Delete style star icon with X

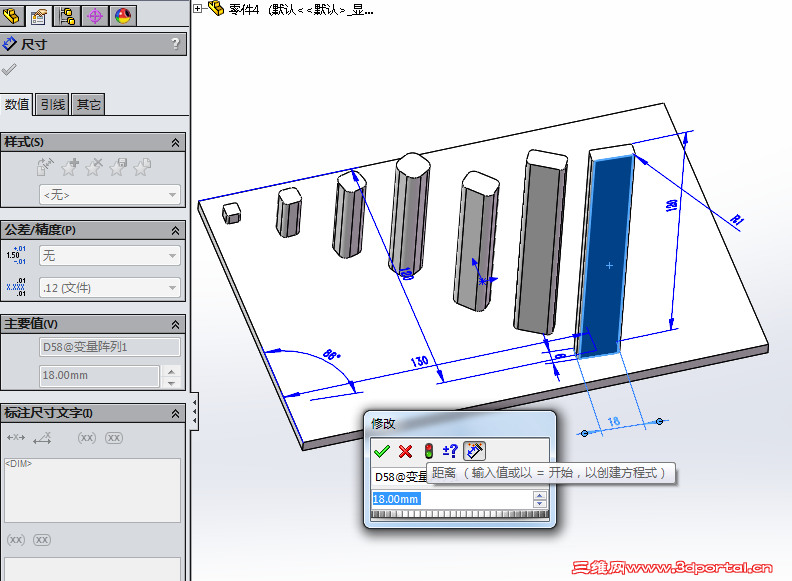point(94,167)
